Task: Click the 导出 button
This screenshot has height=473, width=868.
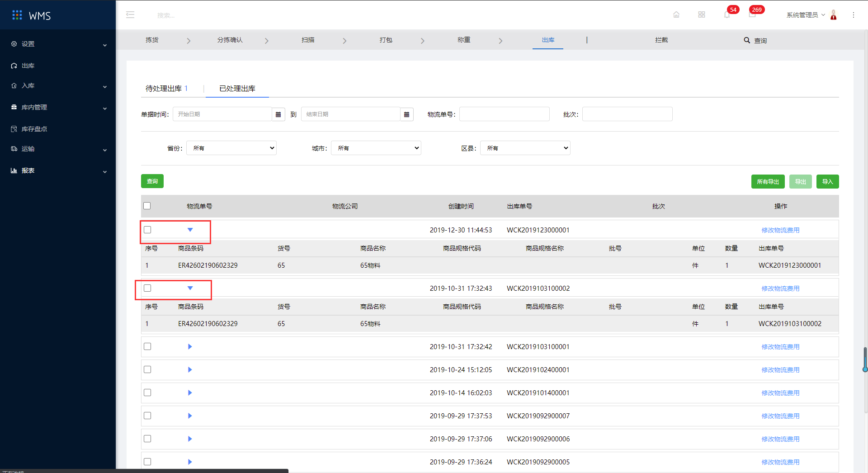Action: (801, 181)
